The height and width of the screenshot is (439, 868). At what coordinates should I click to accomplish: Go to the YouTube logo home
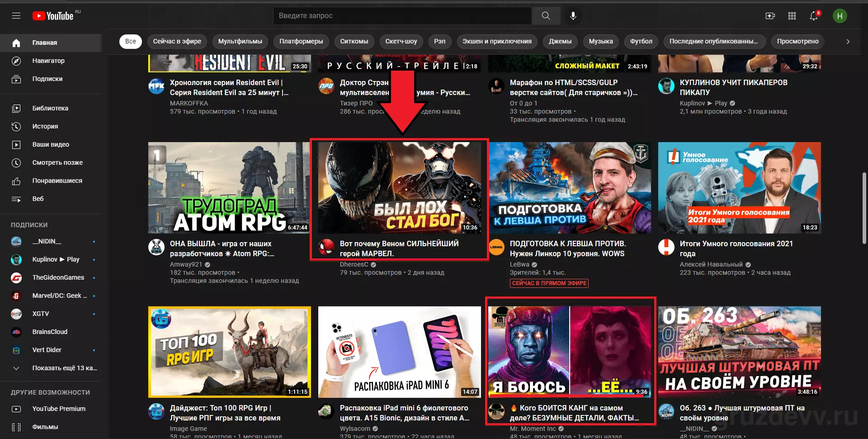click(x=53, y=16)
